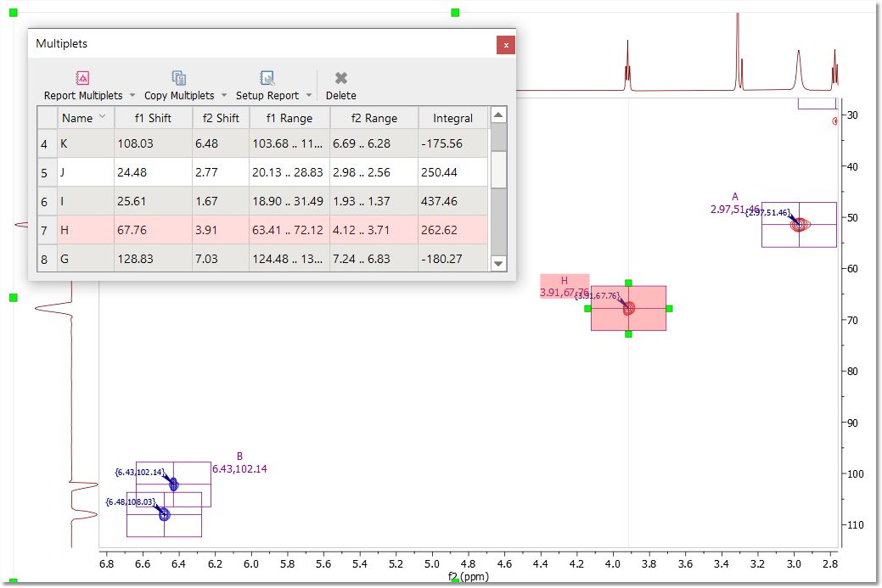Click the right resize handle of multiplet H

click(669, 309)
